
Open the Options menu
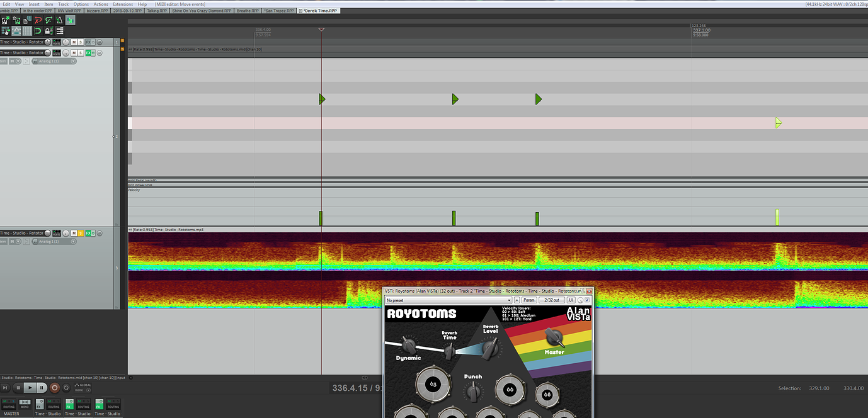(x=80, y=4)
